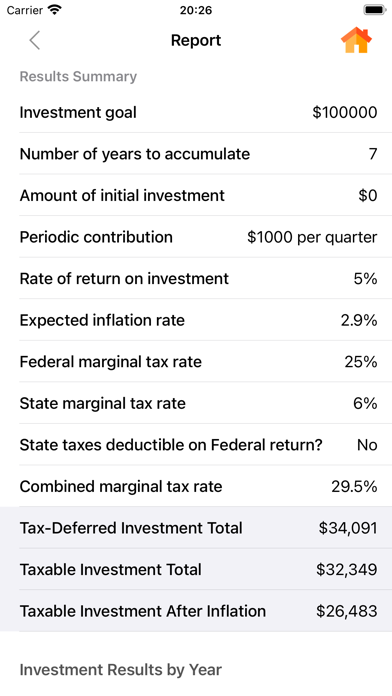
Task: Select Number of years to accumulate row
Action: tap(196, 154)
